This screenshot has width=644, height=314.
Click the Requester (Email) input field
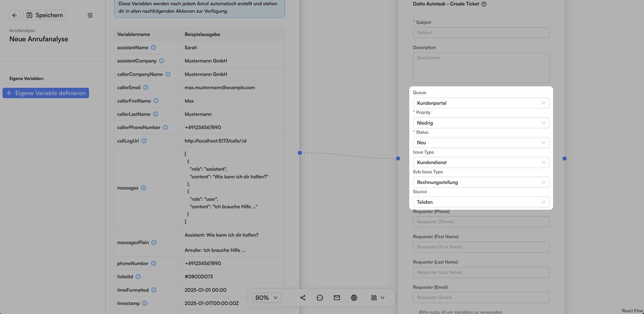[x=481, y=297]
